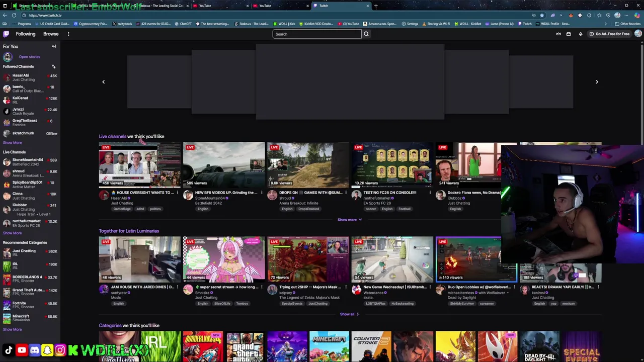The image size is (644, 362).
Task: Click in the Twitch search field
Action: coord(317,34)
